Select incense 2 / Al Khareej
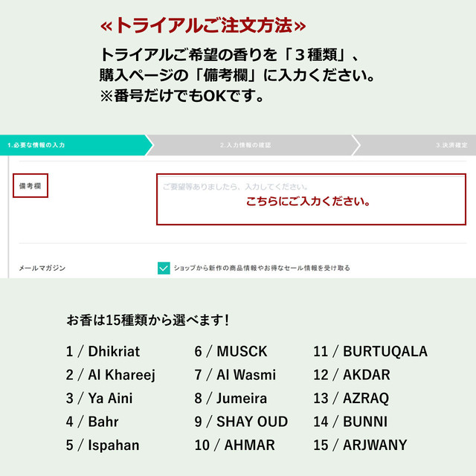The image size is (476, 476). [x=111, y=375]
